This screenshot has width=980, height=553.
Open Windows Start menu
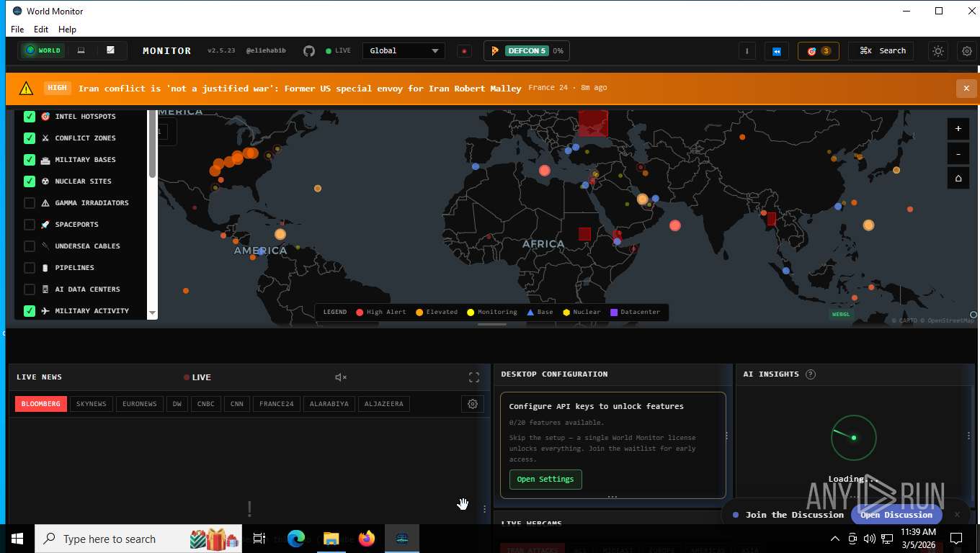17,539
